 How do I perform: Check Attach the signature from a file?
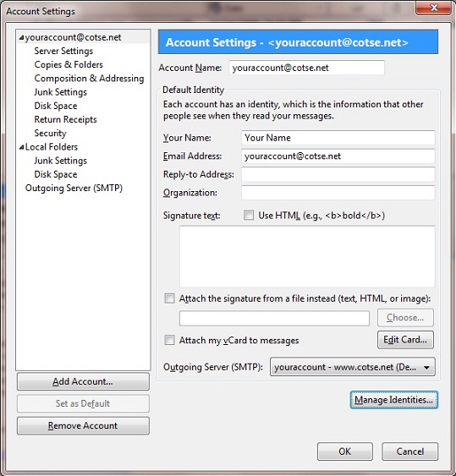click(169, 298)
